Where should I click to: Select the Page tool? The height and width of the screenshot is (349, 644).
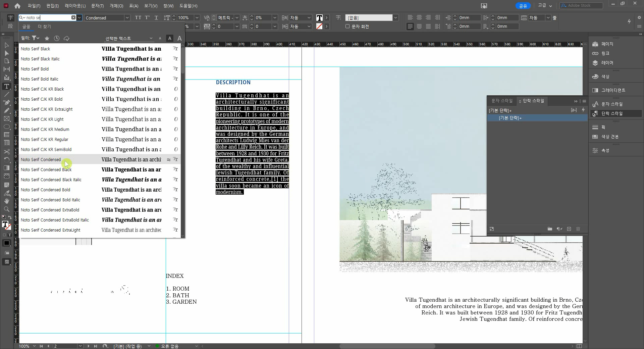point(6,61)
